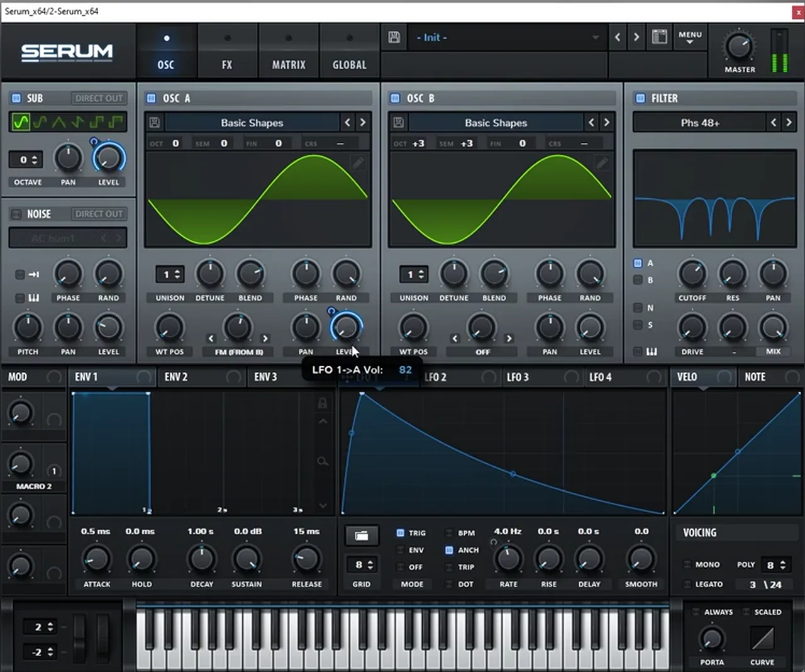Viewport: 805px width, 672px height.
Task: Toggle LFO TRIG mode checkbox
Action: coord(400,533)
